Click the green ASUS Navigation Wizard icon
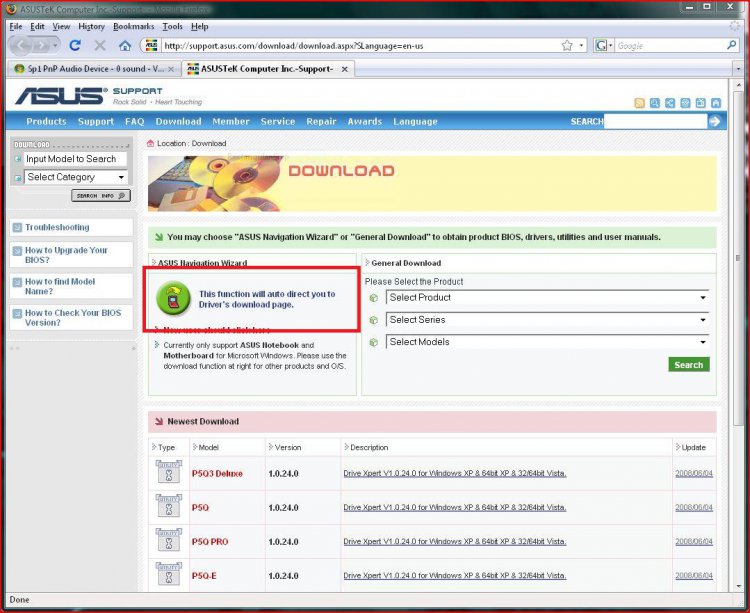This screenshot has width=750, height=613. coord(173,298)
